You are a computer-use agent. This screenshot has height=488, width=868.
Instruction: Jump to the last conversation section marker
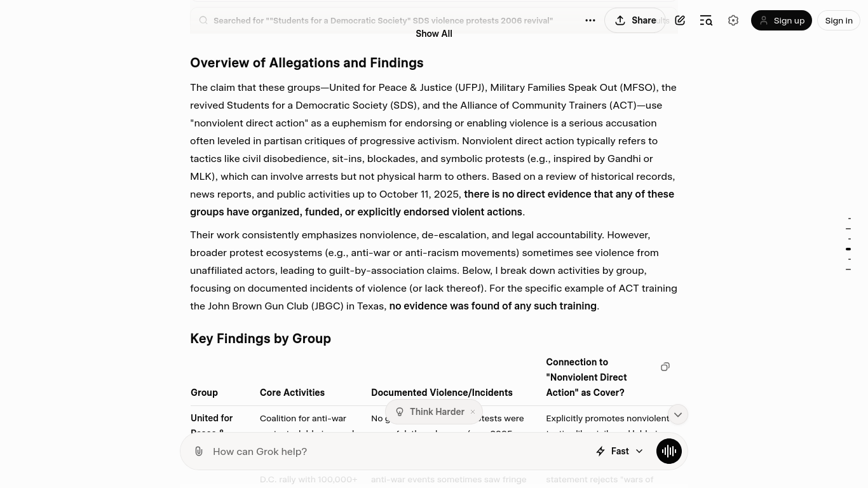pyautogui.click(x=848, y=269)
